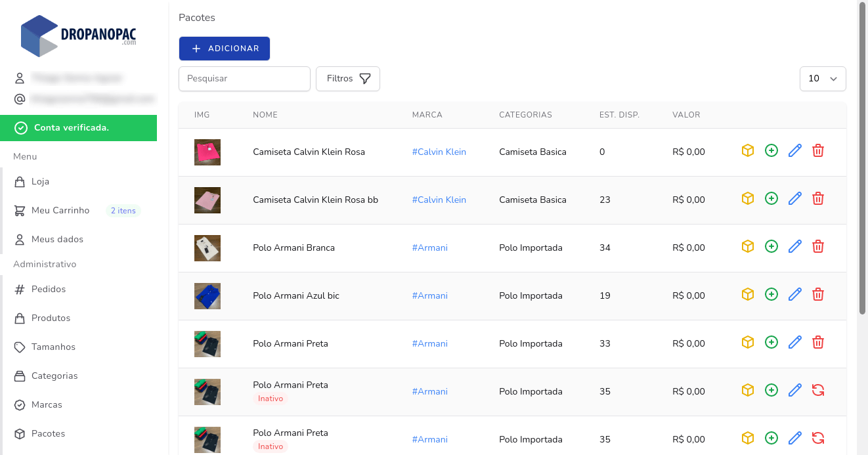This screenshot has height=455, width=868.
Task: Click the Conta verificada banner
Action: pos(78,128)
